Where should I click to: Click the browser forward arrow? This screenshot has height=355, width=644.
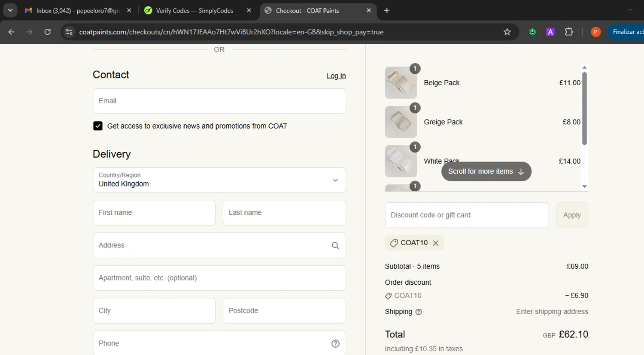click(x=29, y=32)
